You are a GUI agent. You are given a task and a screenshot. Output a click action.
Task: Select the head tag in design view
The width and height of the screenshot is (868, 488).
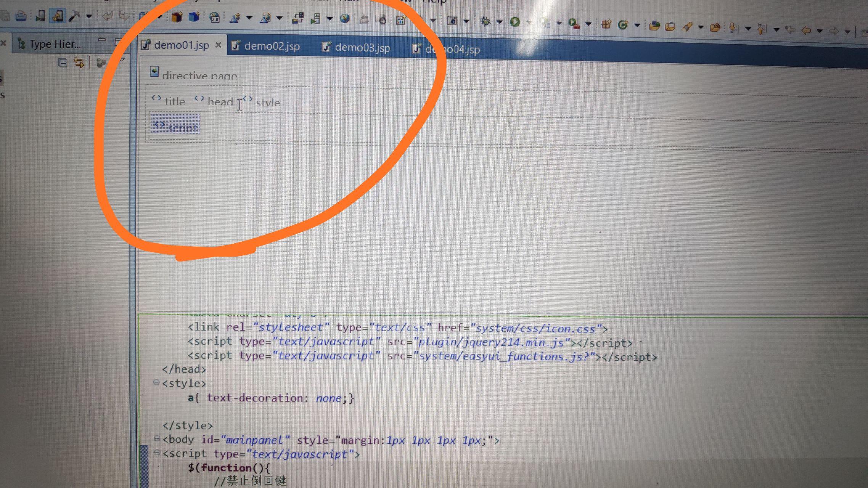pyautogui.click(x=214, y=101)
